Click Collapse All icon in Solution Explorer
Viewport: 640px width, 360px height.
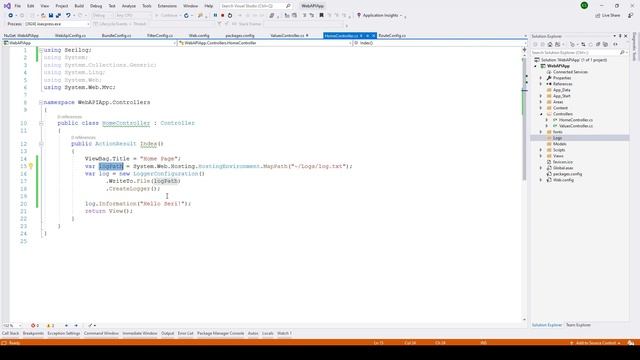pos(598,44)
